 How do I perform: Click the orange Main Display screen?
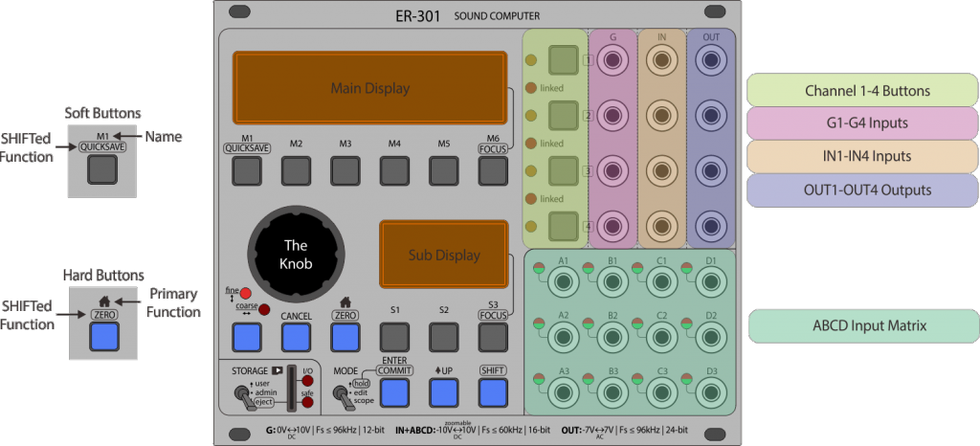(369, 88)
